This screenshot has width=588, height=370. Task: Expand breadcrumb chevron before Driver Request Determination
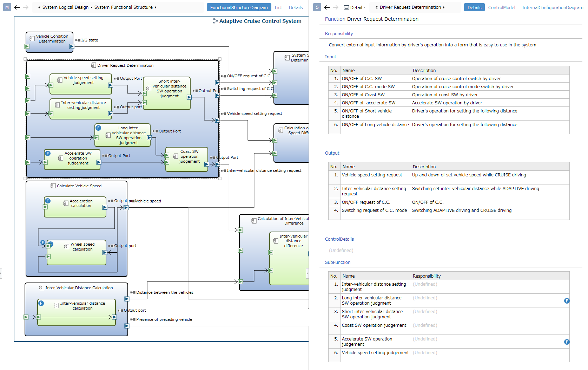(x=377, y=7)
